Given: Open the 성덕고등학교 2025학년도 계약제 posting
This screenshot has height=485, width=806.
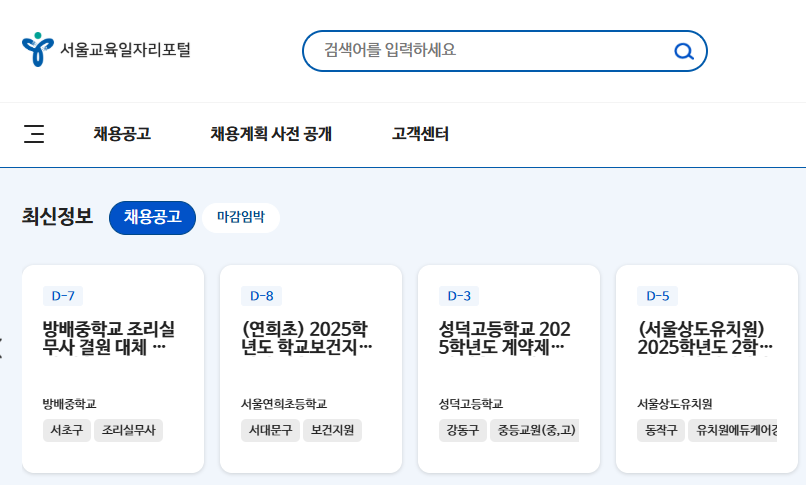Looking at the screenshot, I should point(504,338).
